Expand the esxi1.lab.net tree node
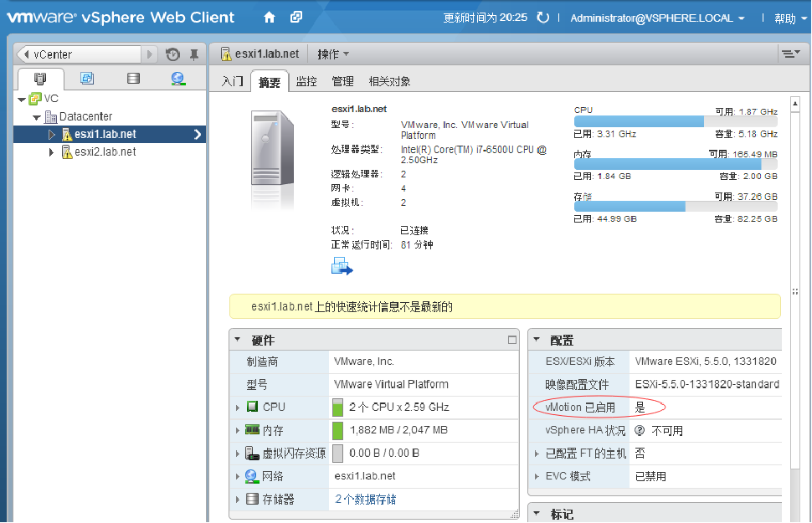 pos(52,135)
